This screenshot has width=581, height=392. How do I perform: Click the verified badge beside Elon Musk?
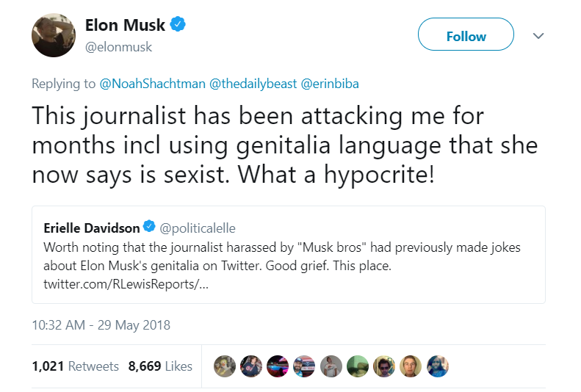coord(178,26)
